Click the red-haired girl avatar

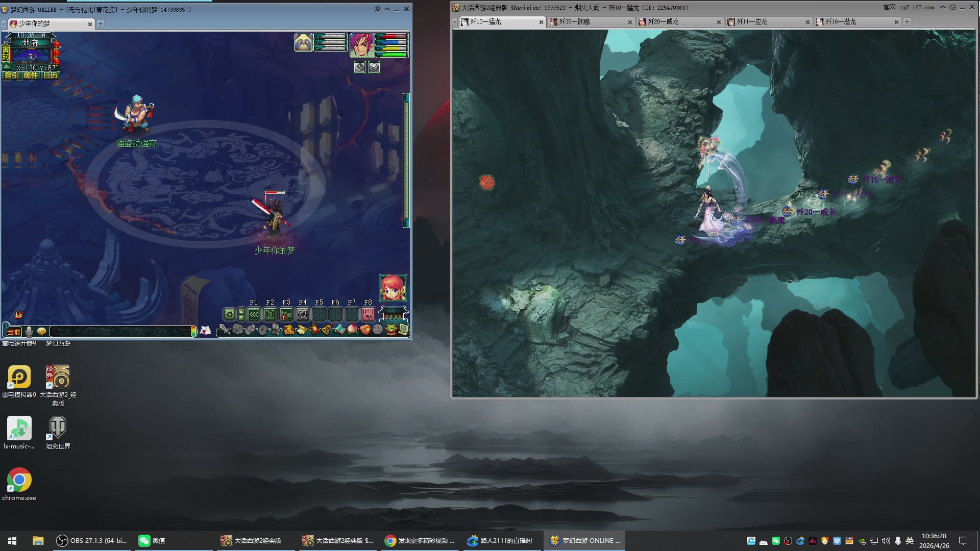tap(393, 288)
